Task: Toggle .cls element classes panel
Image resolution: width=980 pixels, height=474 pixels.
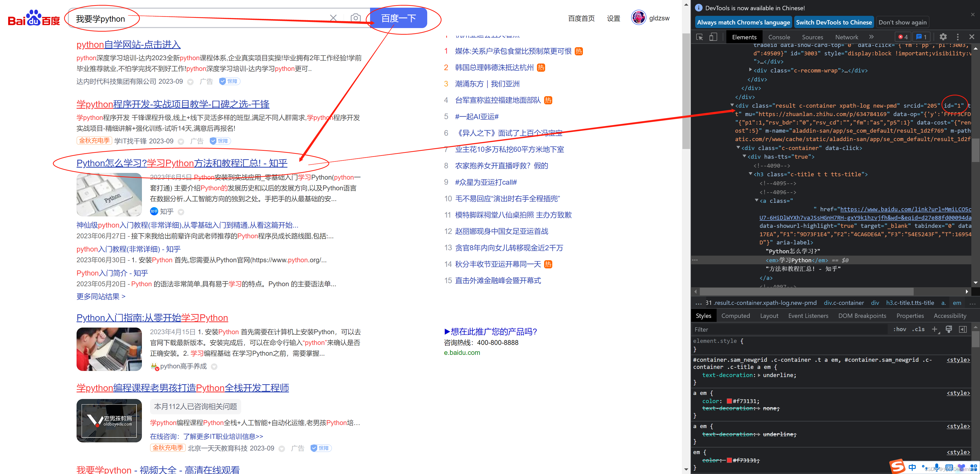Action: (x=918, y=329)
